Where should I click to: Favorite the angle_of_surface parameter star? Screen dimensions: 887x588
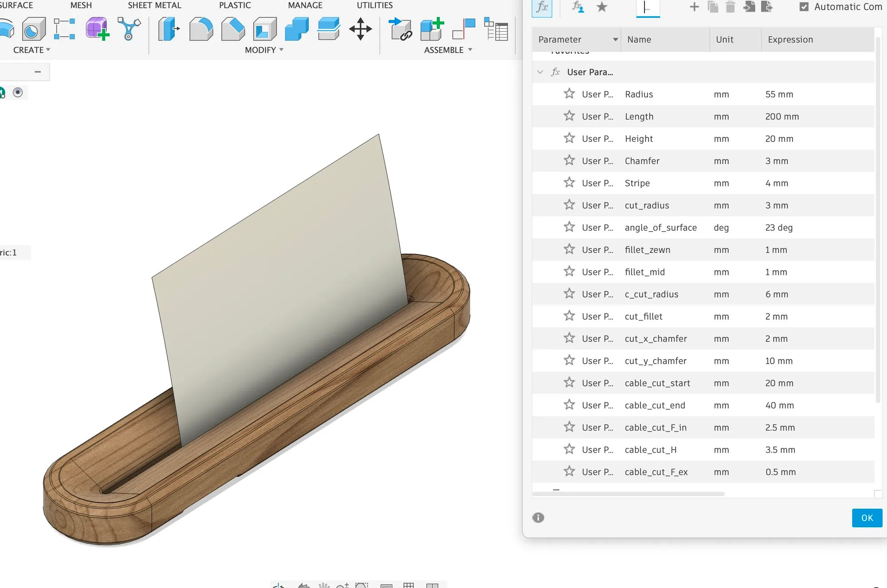[569, 227]
